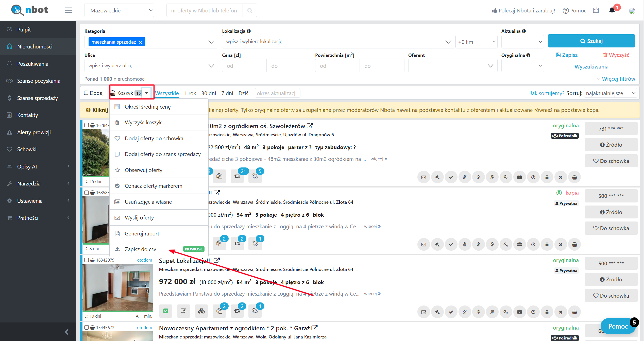Toggle the green checkmark box under offer 16342079
The image size is (644, 341).
coord(165,311)
